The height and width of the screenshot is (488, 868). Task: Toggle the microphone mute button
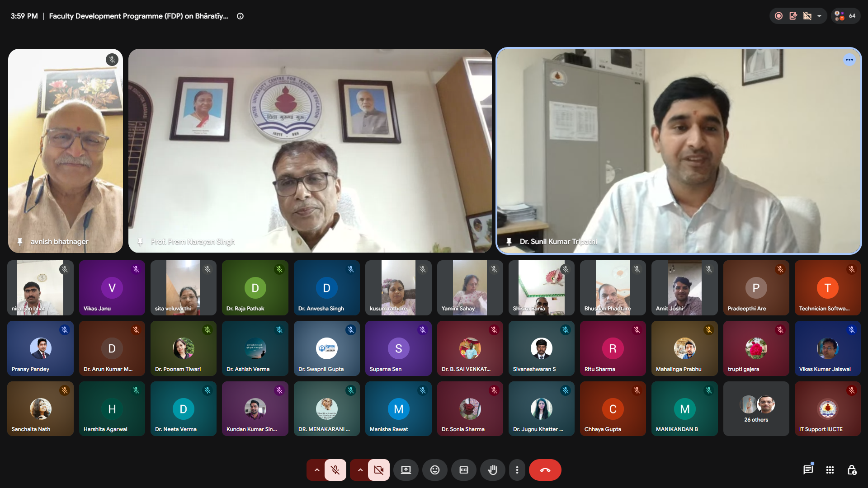tap(335, 470)
